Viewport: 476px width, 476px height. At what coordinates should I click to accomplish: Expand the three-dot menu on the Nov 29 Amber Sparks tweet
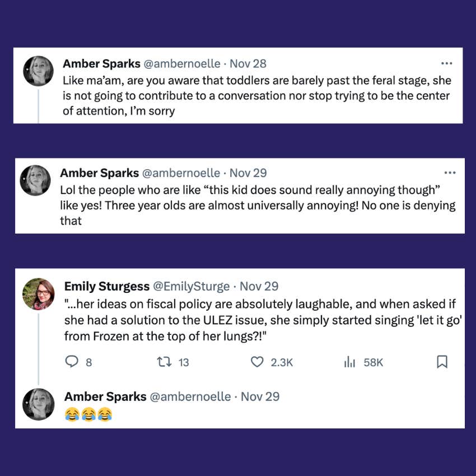coord(450,172)
